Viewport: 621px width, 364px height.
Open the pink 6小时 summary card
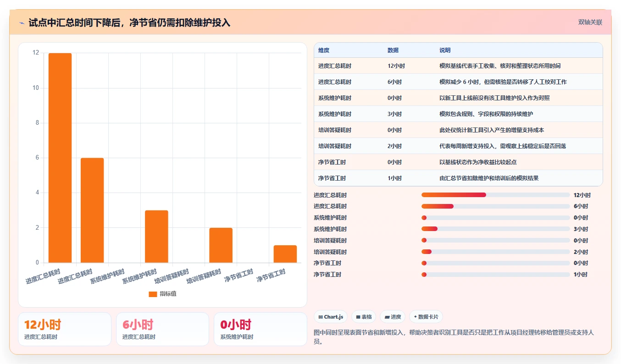tap(163, 329)
